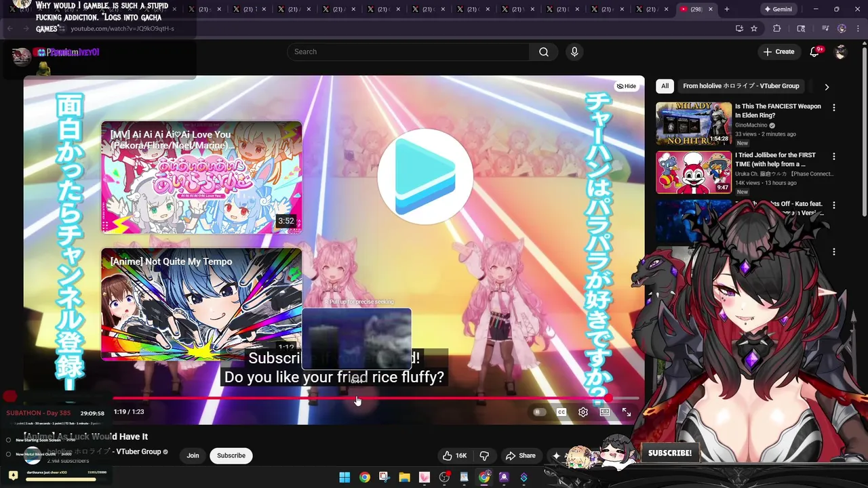
Task: Select the From hololive VTuber Group chip
Action: click(x=741, y=86)
